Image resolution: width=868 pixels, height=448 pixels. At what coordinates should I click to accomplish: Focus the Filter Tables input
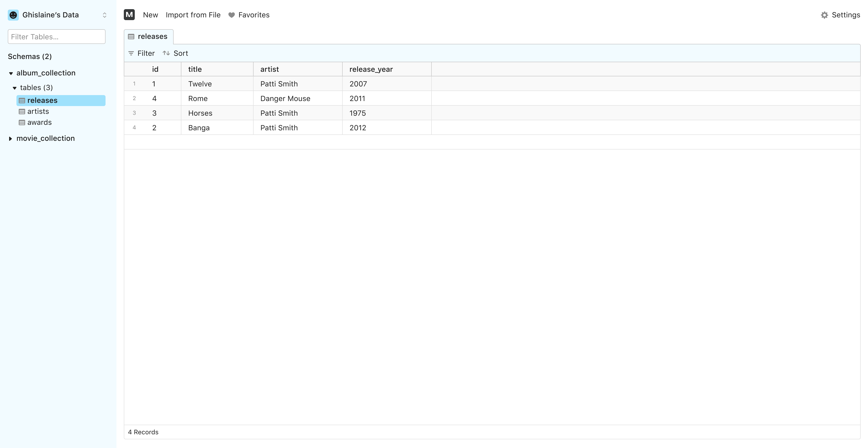(57, 36)
